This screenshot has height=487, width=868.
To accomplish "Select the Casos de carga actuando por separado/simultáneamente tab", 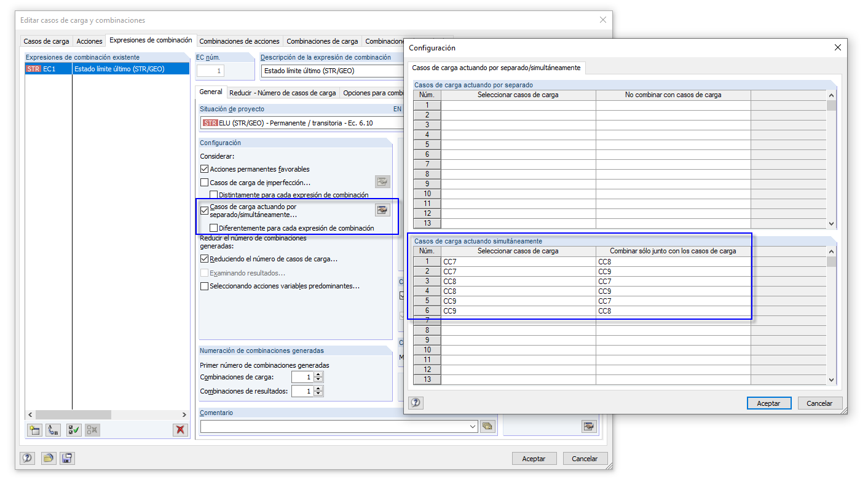I will [496, 68].
